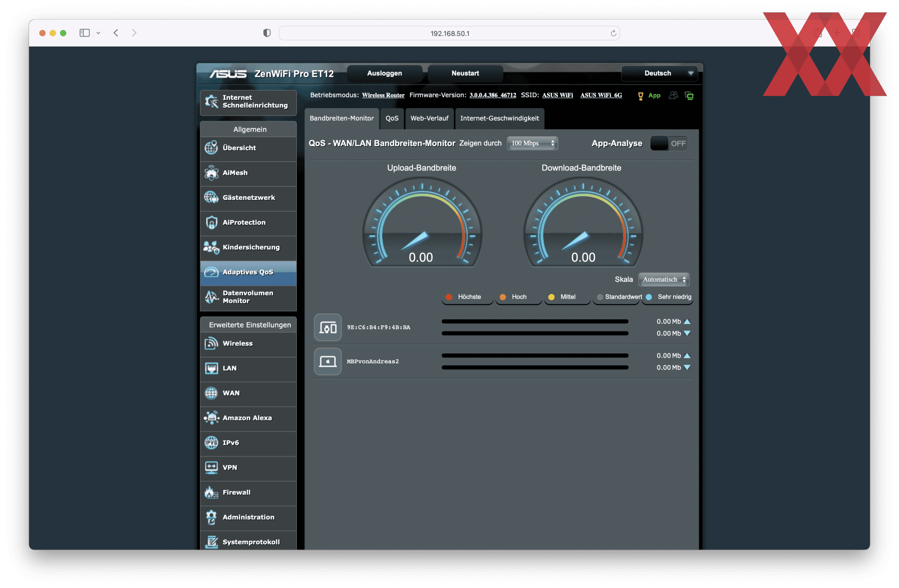899x588 pixels.
Task: Click the Neustart button
Action: 465,73
